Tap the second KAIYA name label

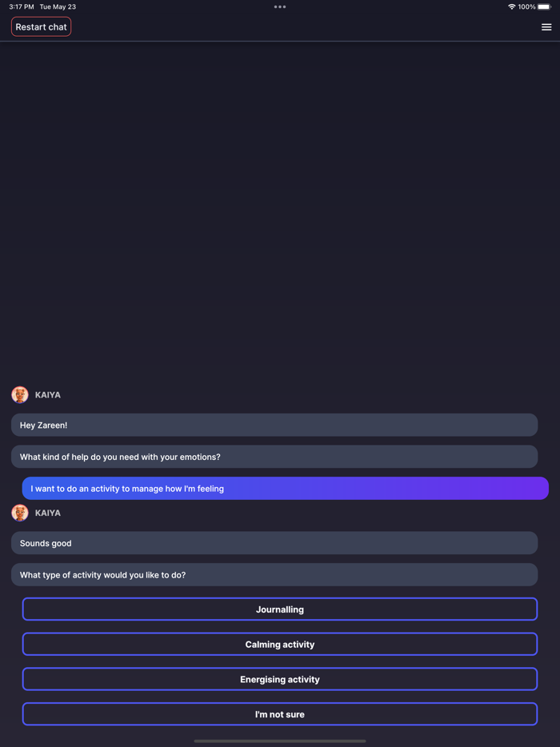point(48,513)
